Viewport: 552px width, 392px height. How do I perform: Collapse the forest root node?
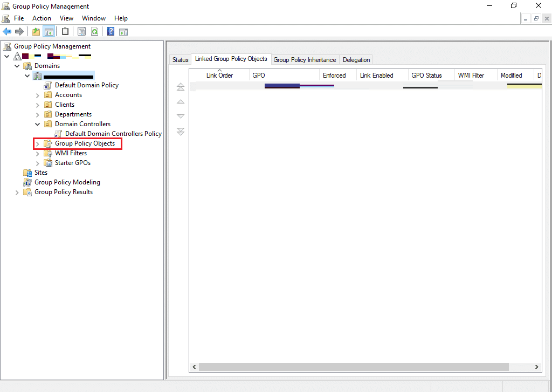(6, 56)
